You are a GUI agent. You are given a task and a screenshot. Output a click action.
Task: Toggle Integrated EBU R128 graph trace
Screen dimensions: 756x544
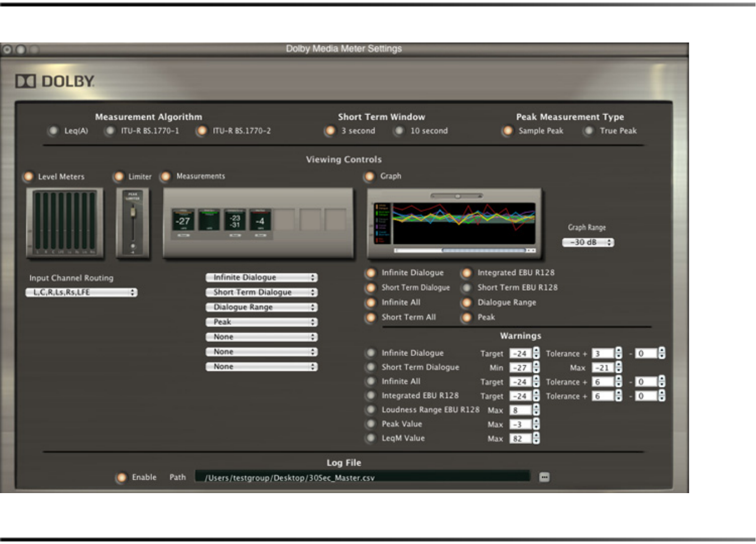click(x=466, y=273)
